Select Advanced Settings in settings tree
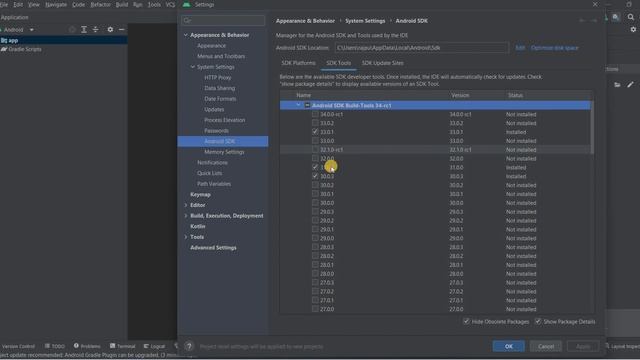640x360 pixels. pyautogui.click(x=213, y=247)
